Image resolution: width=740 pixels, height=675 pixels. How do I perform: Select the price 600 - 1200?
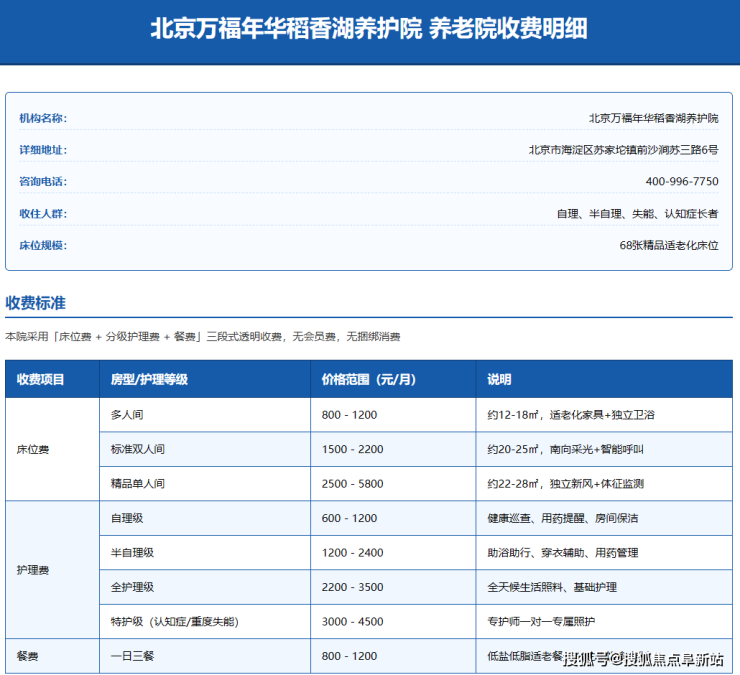point(349,518)
